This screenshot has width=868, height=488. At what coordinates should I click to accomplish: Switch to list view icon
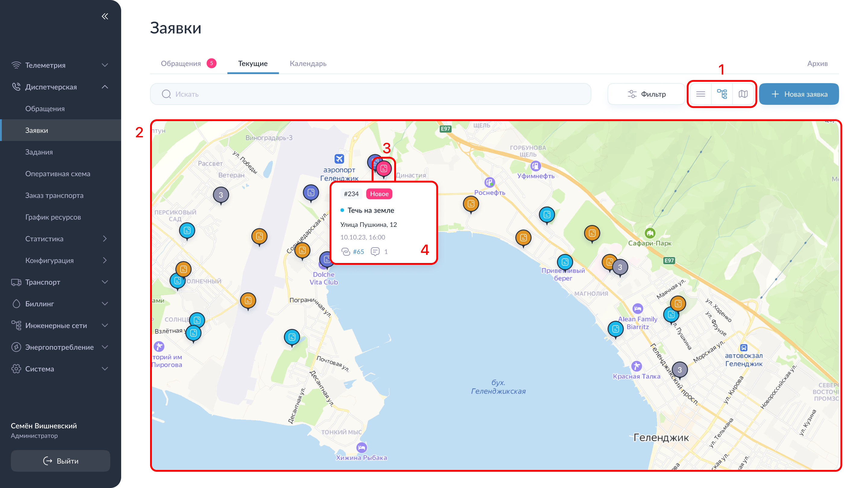click(700, 94)
